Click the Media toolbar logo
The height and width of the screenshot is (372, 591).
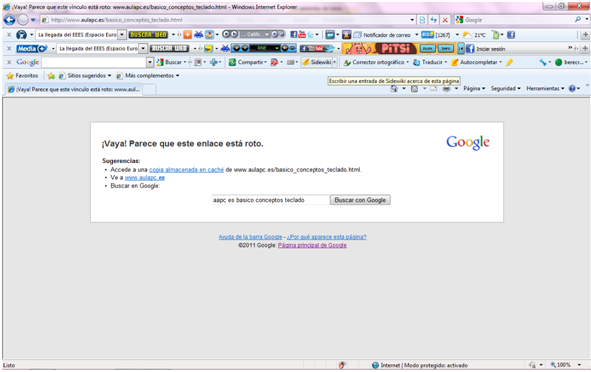click(x=32, y=49)
